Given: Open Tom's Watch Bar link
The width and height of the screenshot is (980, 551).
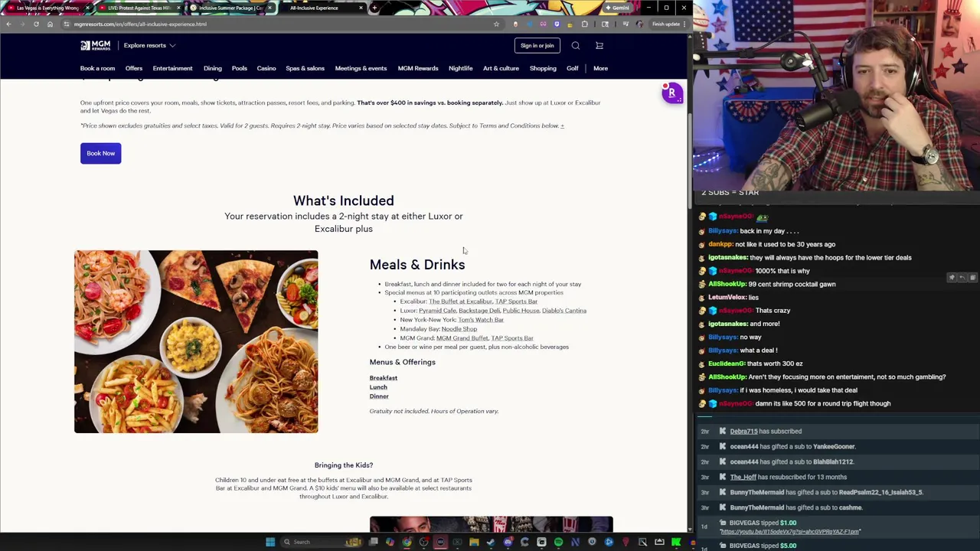Looking at the screenshot, I should tap(481, 320).
